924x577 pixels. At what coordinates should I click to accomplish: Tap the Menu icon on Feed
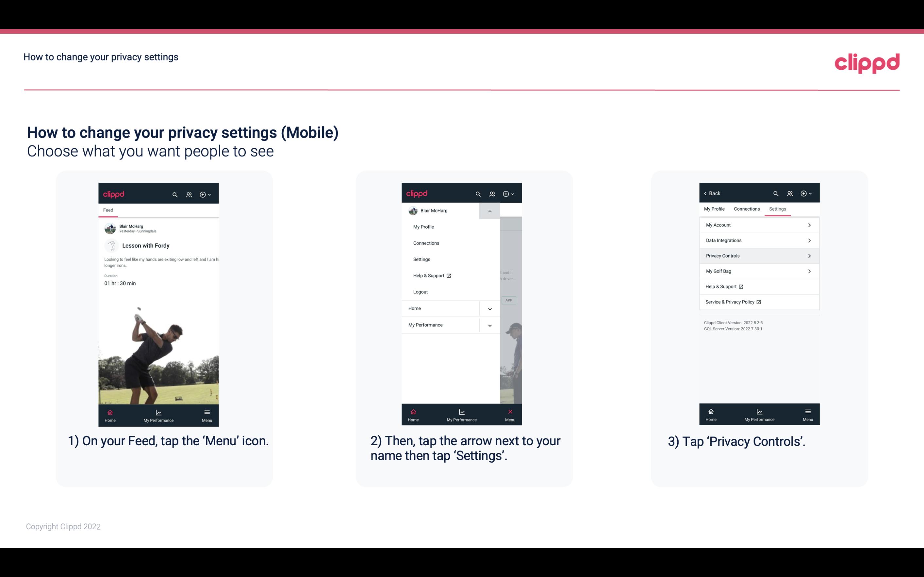pos(207,414)
